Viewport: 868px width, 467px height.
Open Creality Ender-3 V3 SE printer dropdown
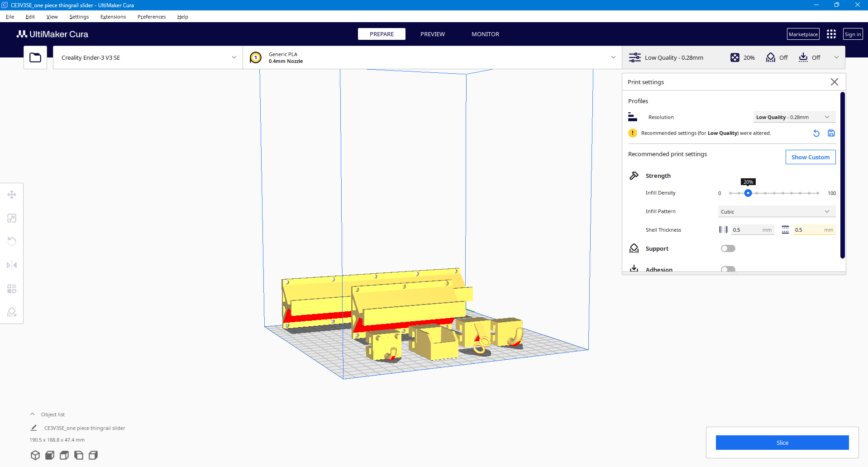pos(148,57)
